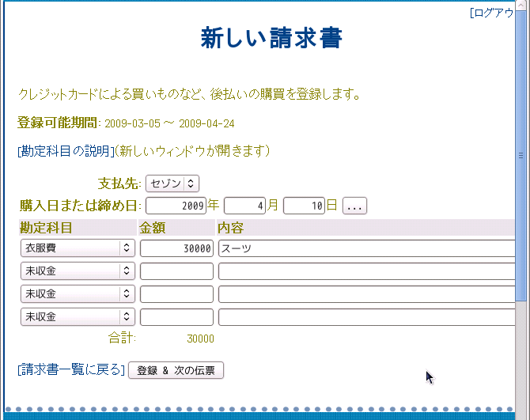Click the total value 30000
Viewport: 530px width, 420px height.
[x=200, y=339]
